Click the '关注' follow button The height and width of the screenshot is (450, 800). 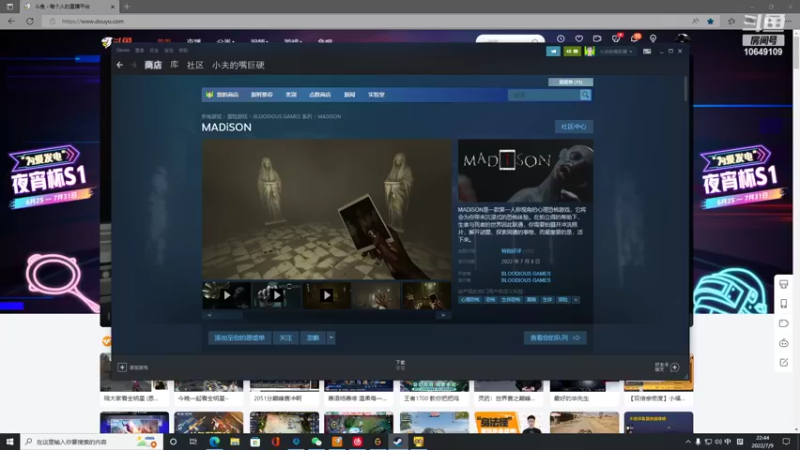(286, 338)
